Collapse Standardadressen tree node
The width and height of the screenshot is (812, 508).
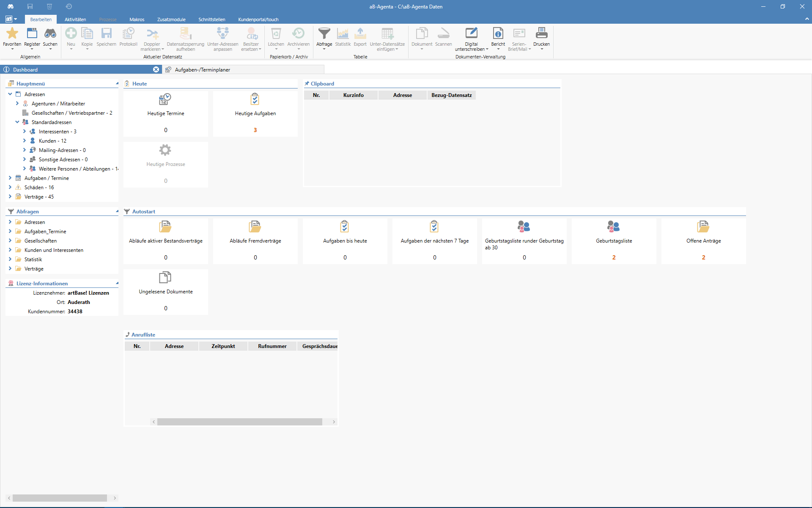pos(17,122)
